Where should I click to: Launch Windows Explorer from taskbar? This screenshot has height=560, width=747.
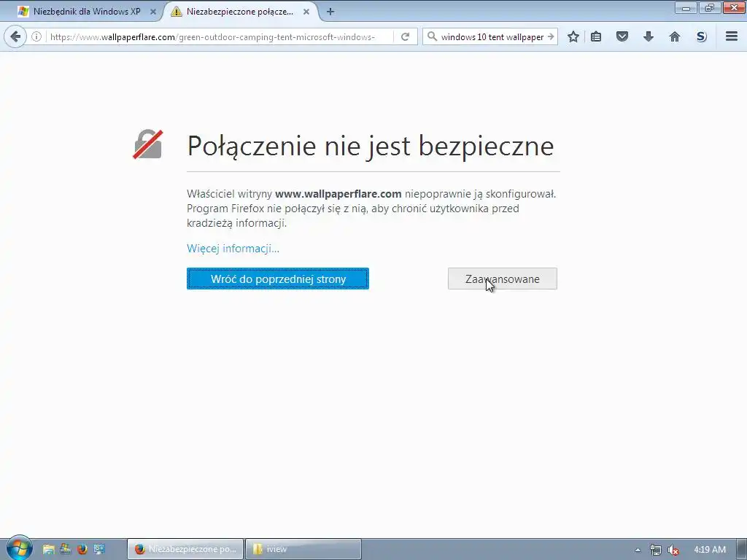click(48, 549)
